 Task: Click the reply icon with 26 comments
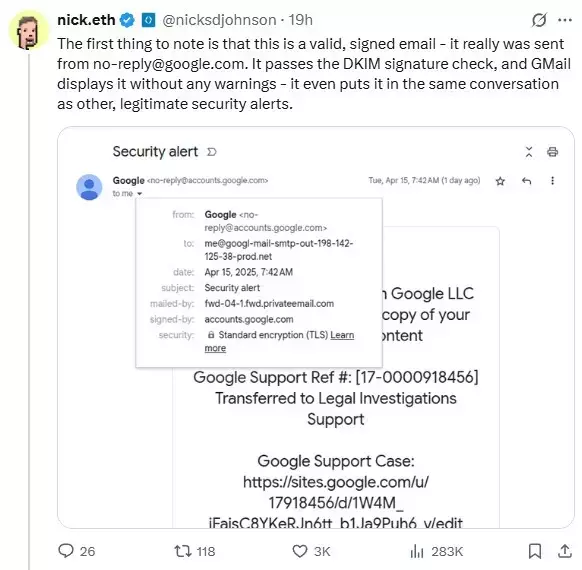point(66,551)
